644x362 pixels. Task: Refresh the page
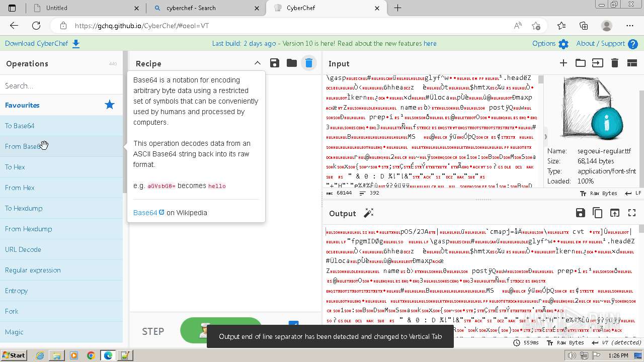tap(36, 26)
